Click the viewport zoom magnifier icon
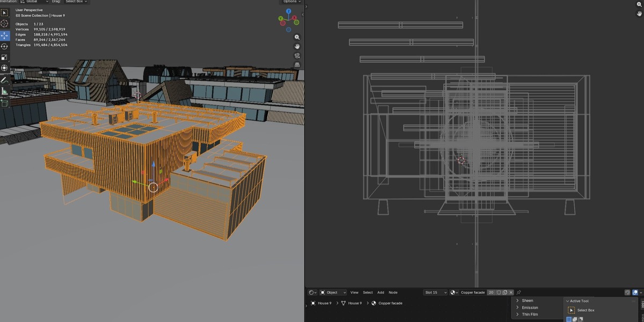This screenshot has width=644, height=322. point(297,38)
